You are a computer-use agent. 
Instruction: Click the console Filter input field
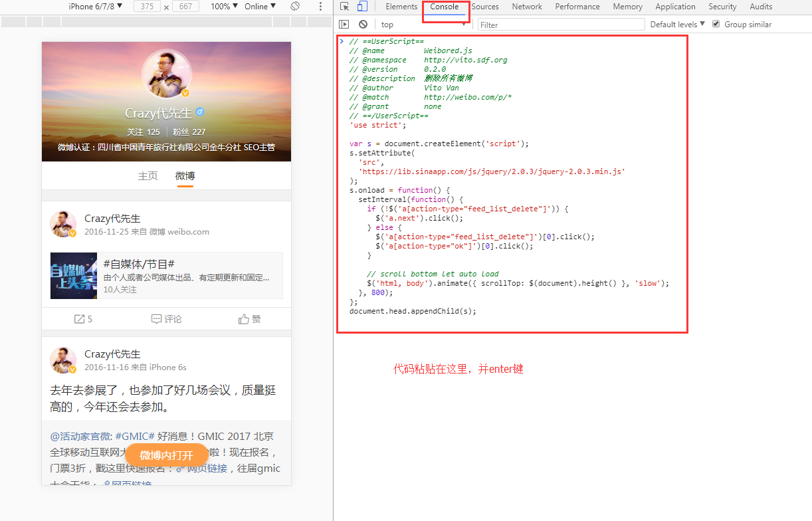(561, 25)
